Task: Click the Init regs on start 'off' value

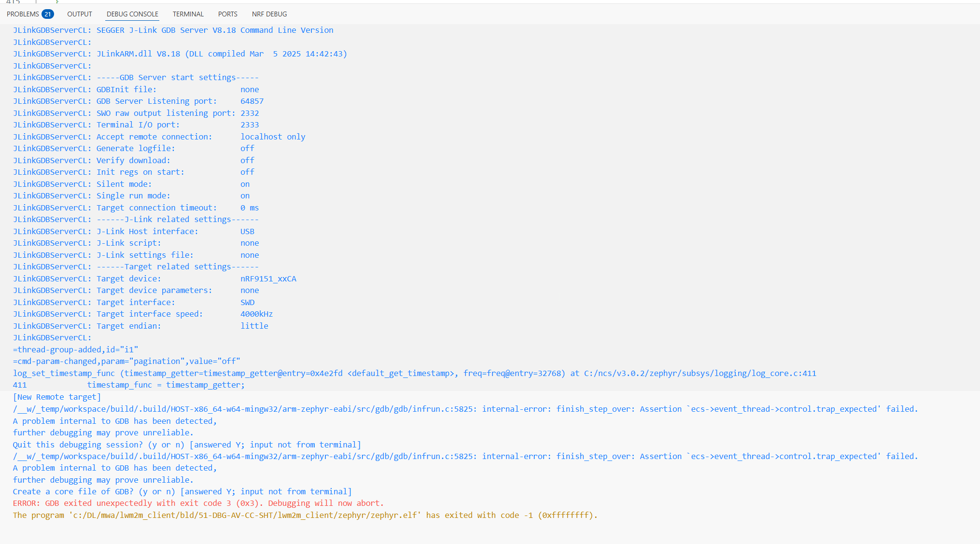Action: [x=247, y=172]
